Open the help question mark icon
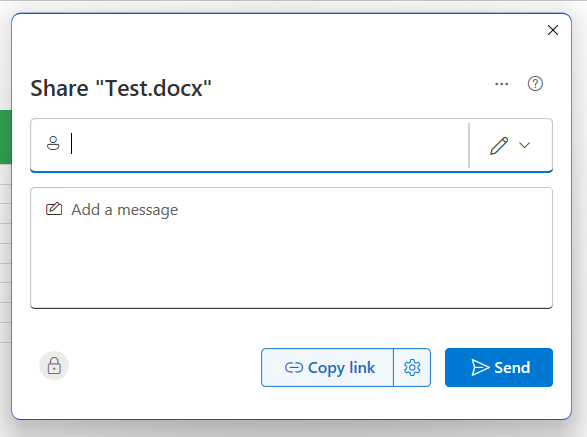This screenshot has width=587, height=437. 535,84
